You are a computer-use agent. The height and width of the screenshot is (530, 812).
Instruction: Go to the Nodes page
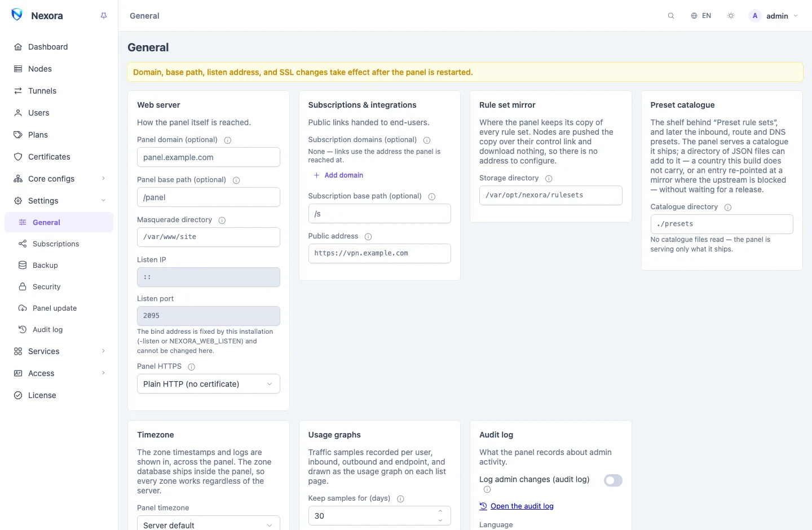pos(59,69)
